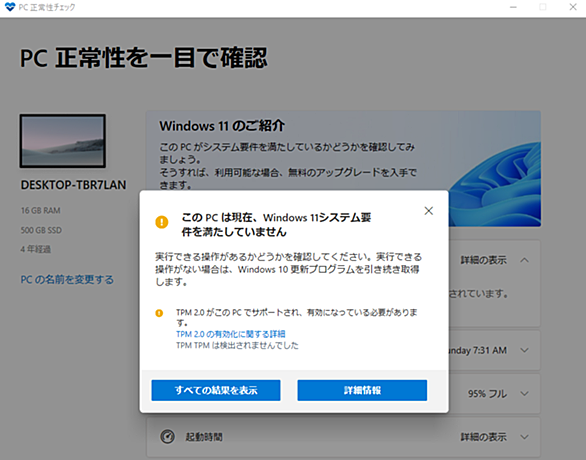Viewport: 586px width, 460px height.
Task: Click the 起動時間 gauge icon
Action: 167,436
